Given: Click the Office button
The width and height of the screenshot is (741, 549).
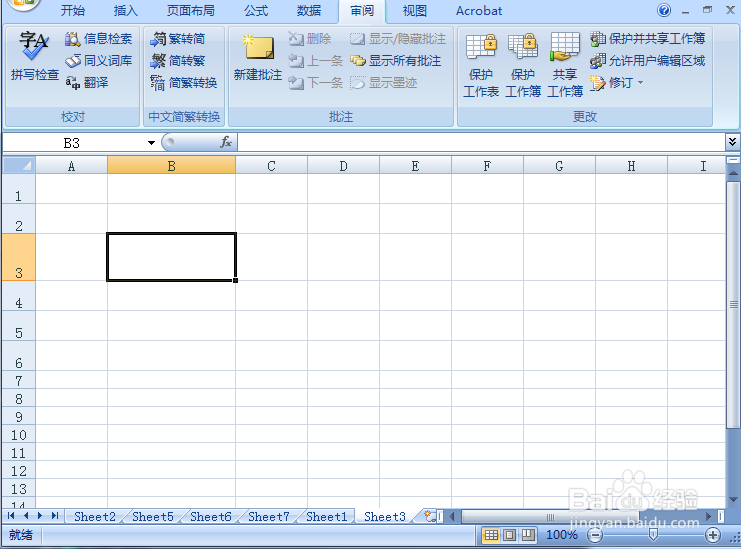Looking at the screenshot, I should [x=23, y=5].
